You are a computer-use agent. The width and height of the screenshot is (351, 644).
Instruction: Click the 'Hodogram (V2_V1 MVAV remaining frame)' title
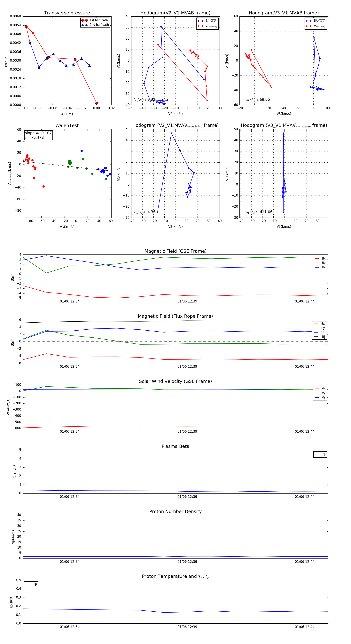(175, 125)
